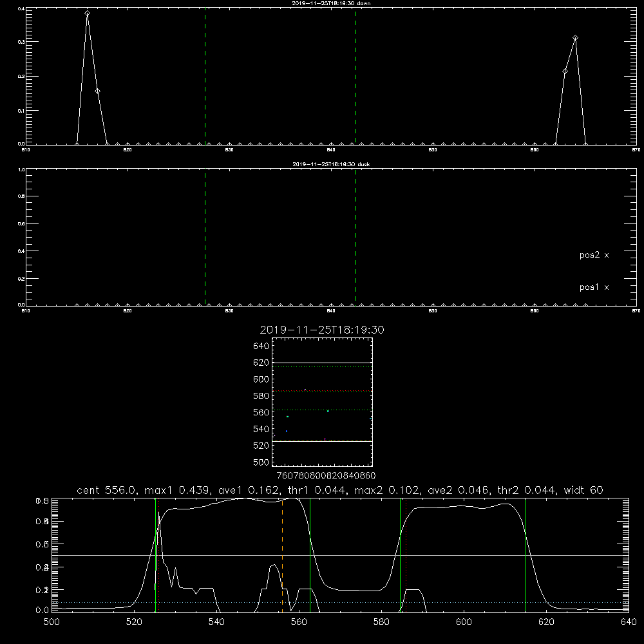This screenshot has width=644, height=644.
Task: Click the small panel's x-axis label '760780800820840860'
Action: pyautogui.click(x=327, y=475)
